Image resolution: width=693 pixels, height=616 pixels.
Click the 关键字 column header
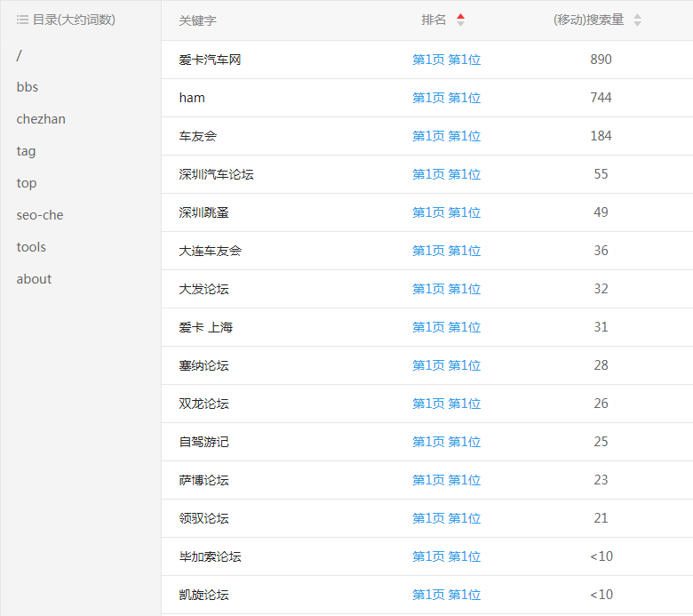click(197, 20)
